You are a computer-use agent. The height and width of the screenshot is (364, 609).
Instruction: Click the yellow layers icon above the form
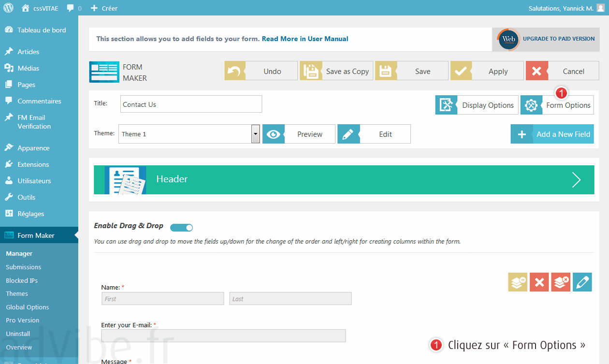pyautogui.click(x=518, y=282)
